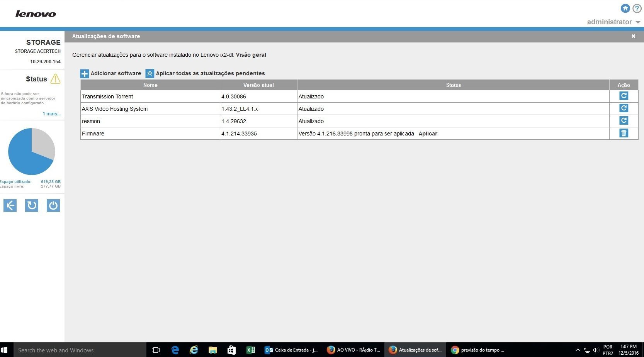Refresh Transmission Torrent update check
Screen dimensions: 644x357
(x=624, y=96)
